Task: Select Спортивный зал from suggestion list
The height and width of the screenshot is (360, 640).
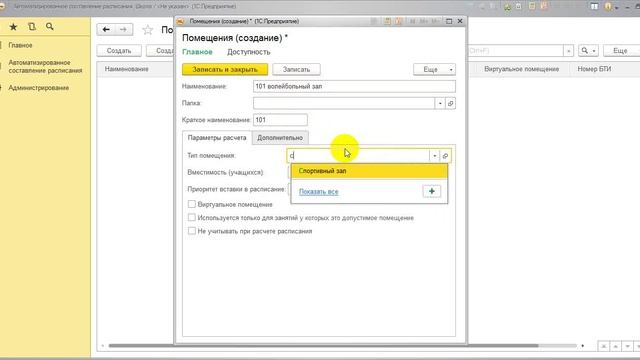Action: click(x=369, y=171)
